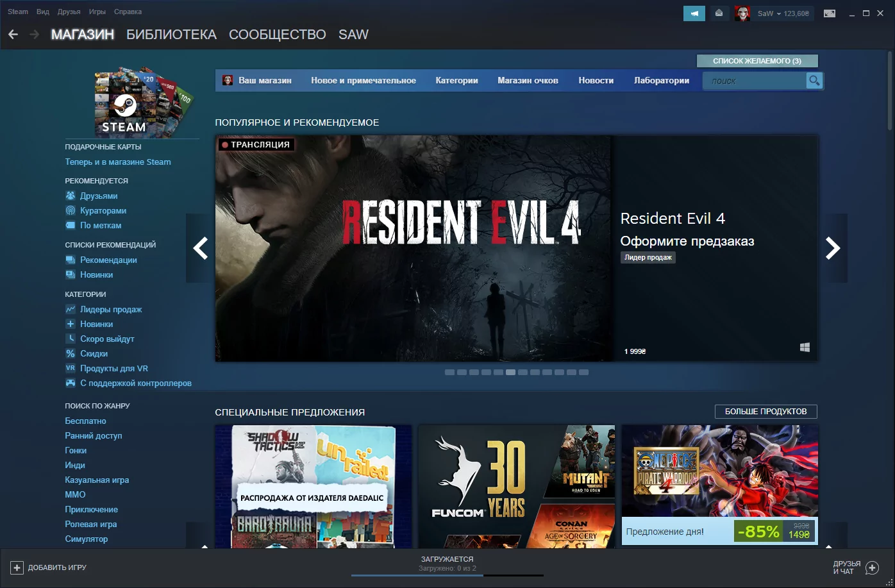Open the Daedalic publisher sale card
Viewport: 895px width, 588px height.
coord(314,487)
